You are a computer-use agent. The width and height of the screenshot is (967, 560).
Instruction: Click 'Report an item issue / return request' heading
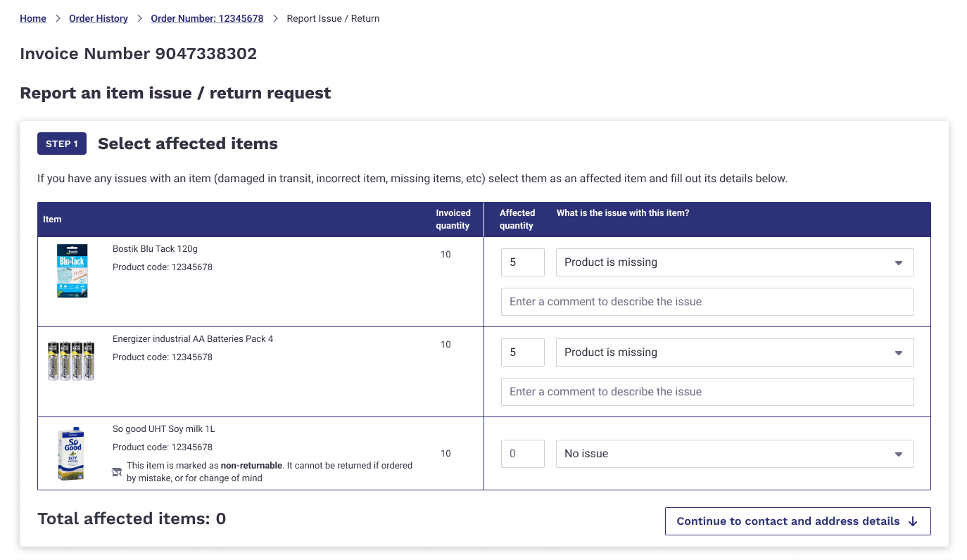click(175, 93)
